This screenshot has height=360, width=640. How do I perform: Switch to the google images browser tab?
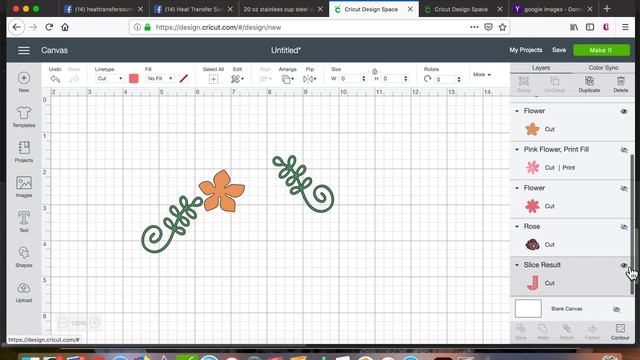point(553,9)
